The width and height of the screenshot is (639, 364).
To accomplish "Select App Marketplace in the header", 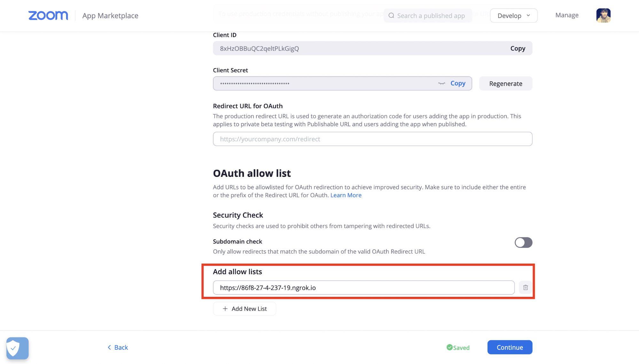I will (x=110, y=15).
